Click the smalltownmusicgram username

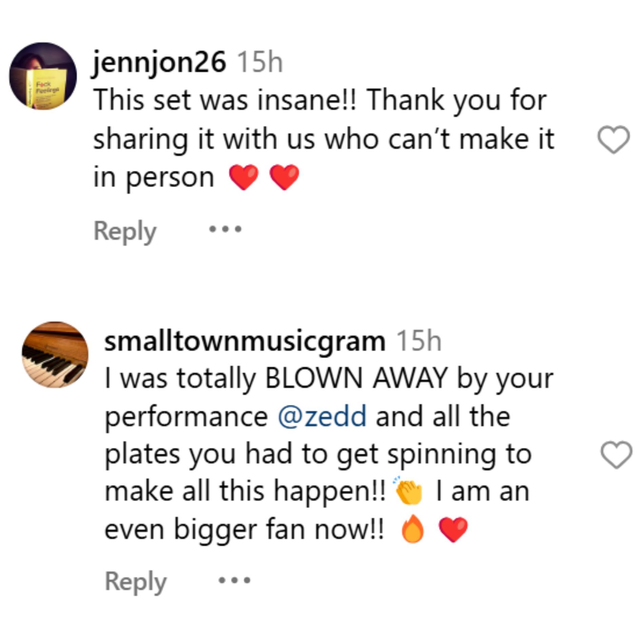(245, 341)
